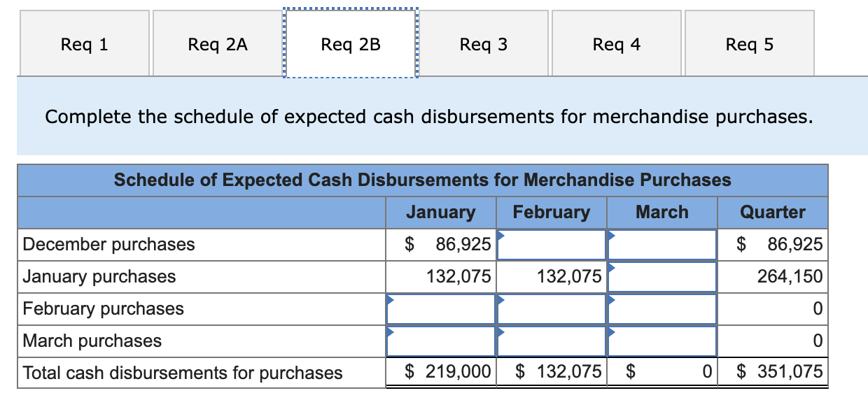Click February purchases February input cell
Screen dimensions: 868x400
tap(552, 309)
